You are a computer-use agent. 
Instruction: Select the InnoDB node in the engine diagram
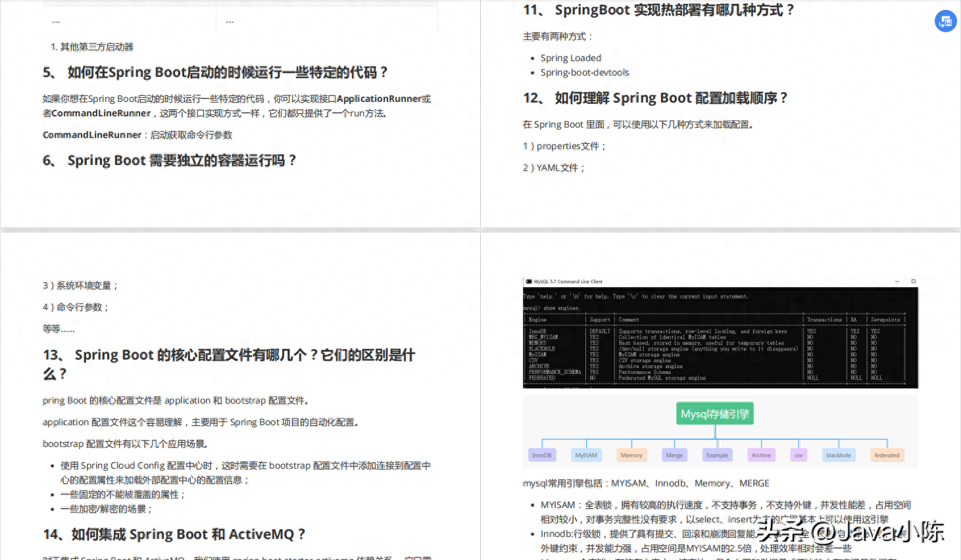[542, 454]
